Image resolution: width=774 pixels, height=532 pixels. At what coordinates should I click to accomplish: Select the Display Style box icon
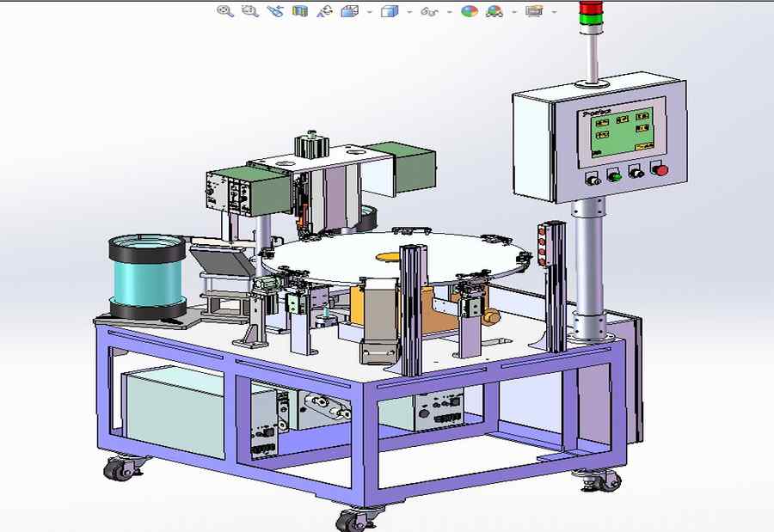click(x=390, y=11)
